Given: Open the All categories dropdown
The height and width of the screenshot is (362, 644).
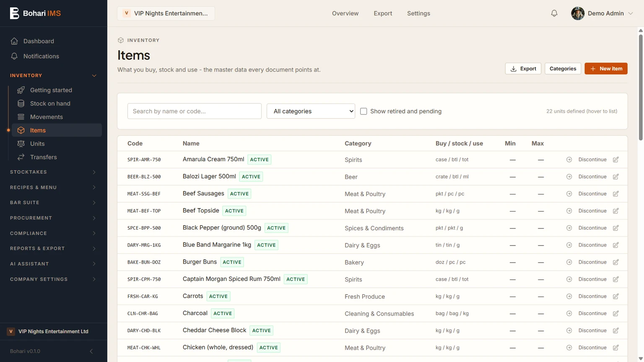Looking at the screenshot, I should coord(311,111).
